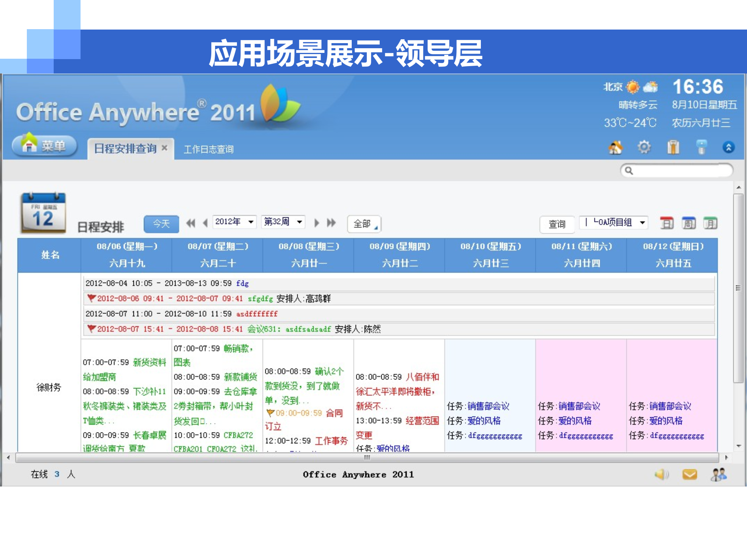The width and height of the screenshot is (747, 560).
Task: Click inside the search input field
Action: (x=677, y=170)
